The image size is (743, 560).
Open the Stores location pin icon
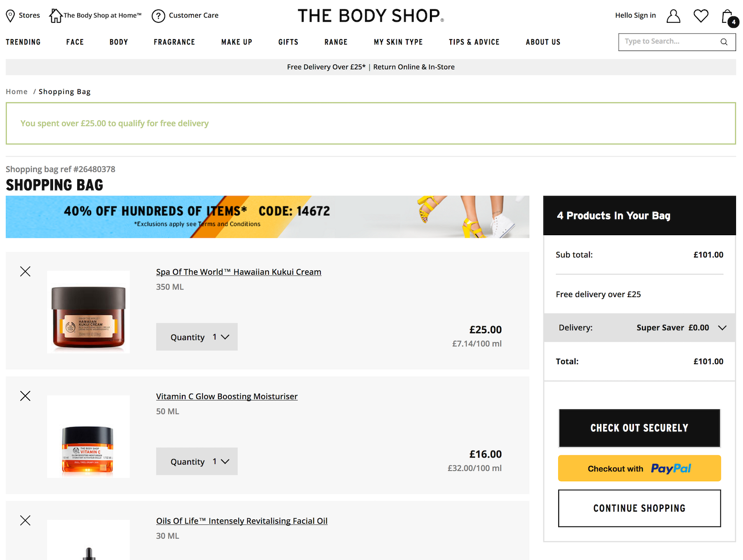tap(10, 16)
